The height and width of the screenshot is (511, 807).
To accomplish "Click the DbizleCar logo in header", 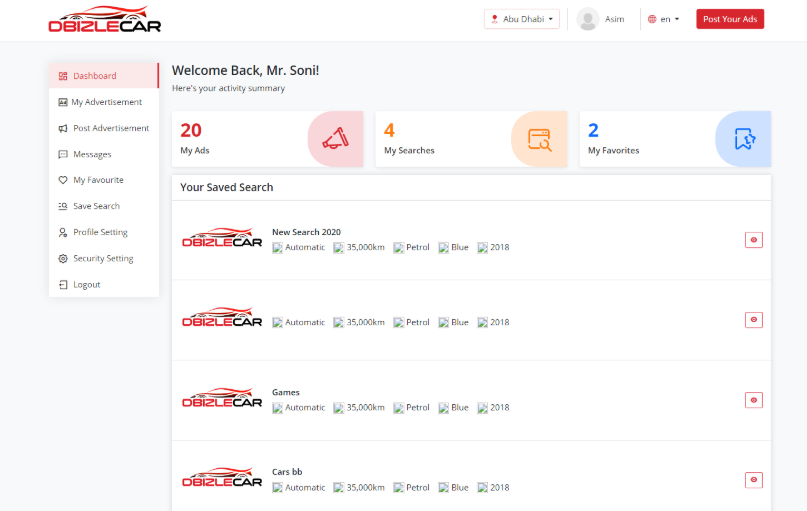I will pyautogui.click(x=104, y=20).
